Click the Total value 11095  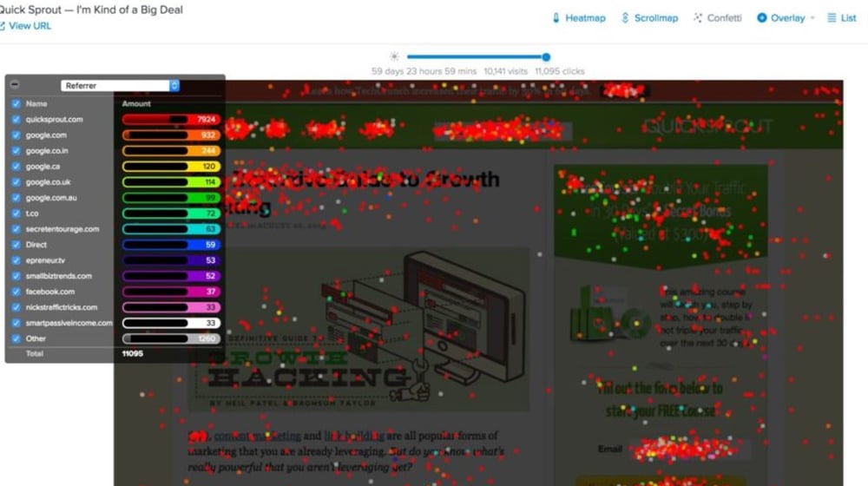coord(132,353)
